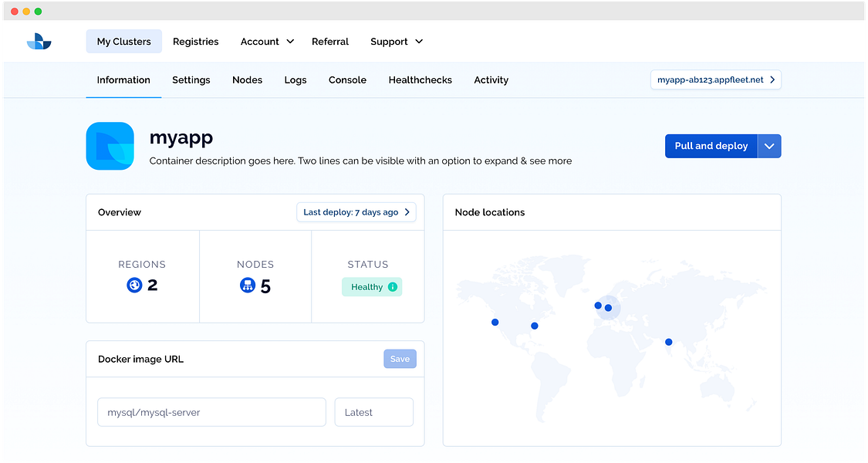The height and width of the screenshot is (463, 868).
Task: Switch to the Nodes tab
Action: click(248, 79)
